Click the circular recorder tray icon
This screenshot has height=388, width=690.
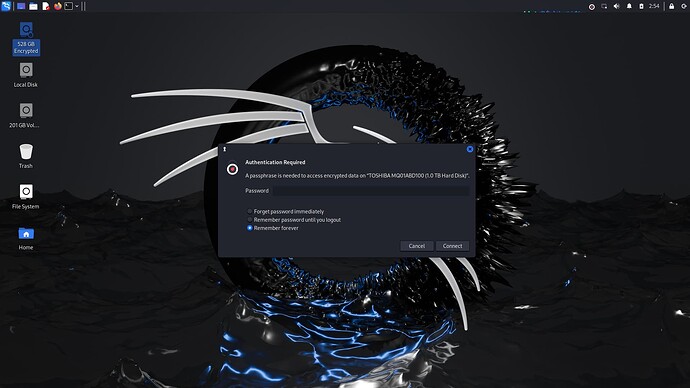coord(592,7)
